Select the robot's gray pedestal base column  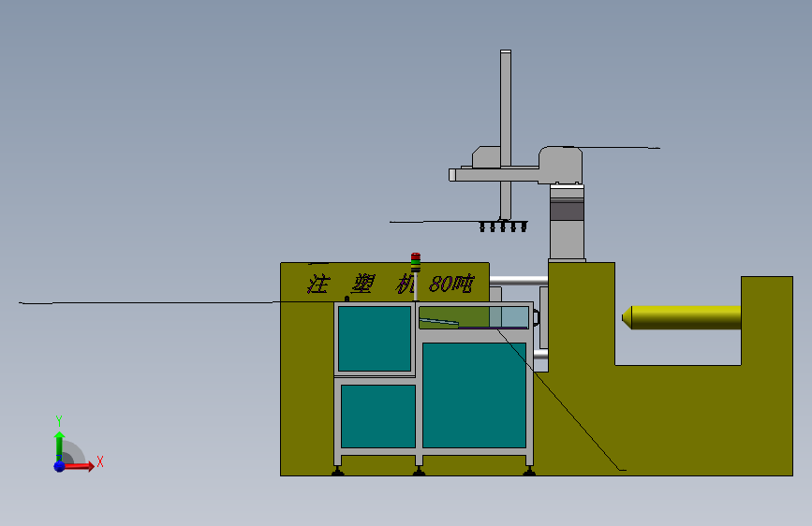[x=567, y=223]
